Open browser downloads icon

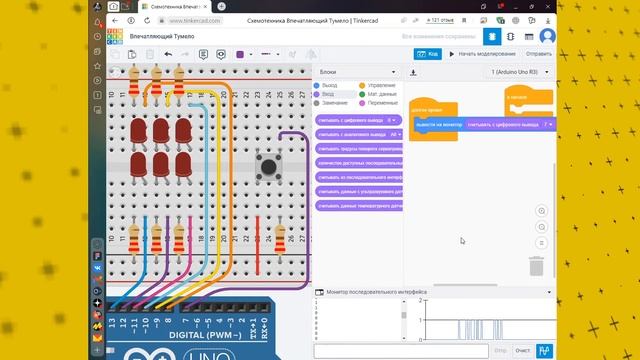coord(548,20)
